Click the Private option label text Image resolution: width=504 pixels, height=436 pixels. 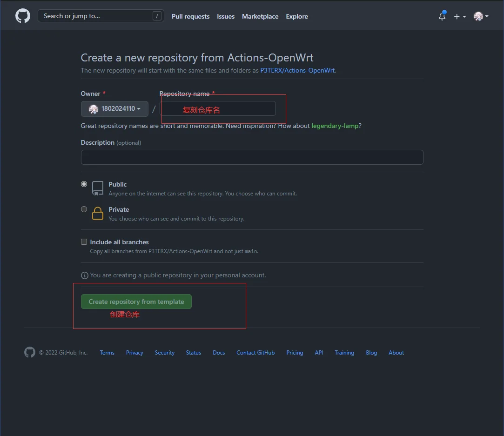coord(119,209)
